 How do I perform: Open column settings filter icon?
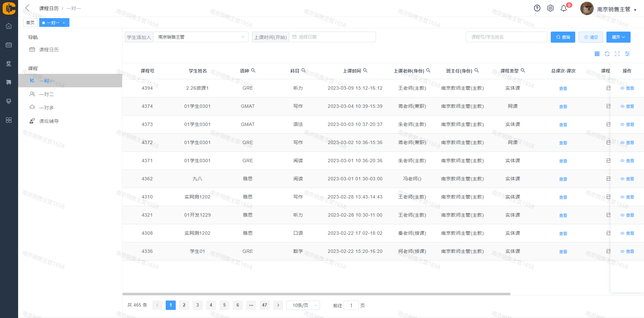pos(627,54)
